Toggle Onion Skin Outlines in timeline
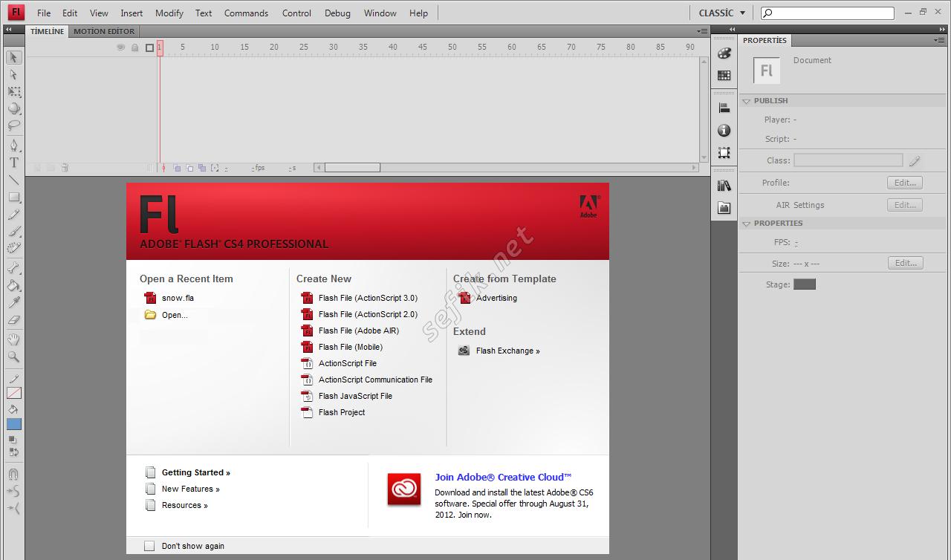Viewport: 951px width, 560px height. pos(189,169)
